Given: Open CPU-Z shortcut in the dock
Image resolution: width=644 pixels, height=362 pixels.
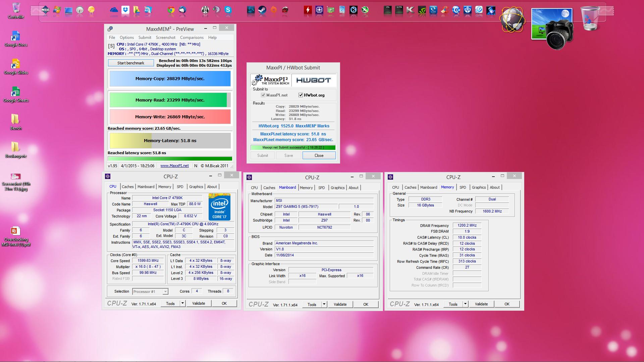Looking at the screenshot, I should [319, 10].
